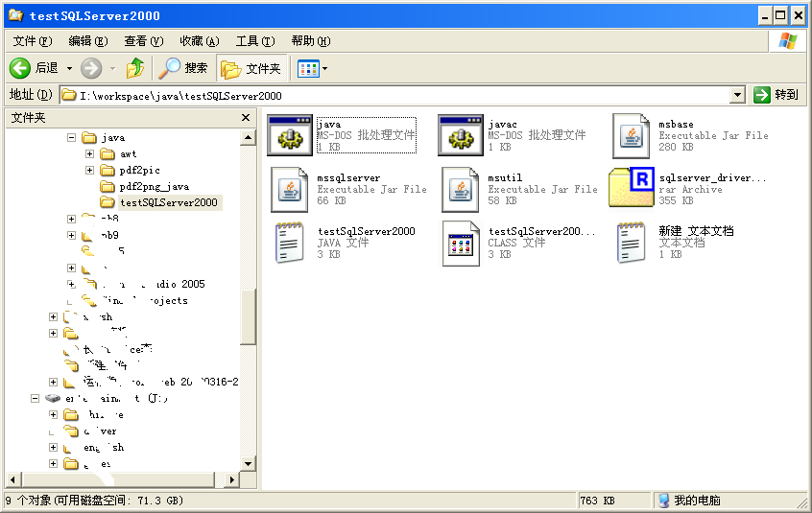Select the sqlserver_driver rar archive icon
The width and height of the screenshot is (812, 513).
[632, 187]
